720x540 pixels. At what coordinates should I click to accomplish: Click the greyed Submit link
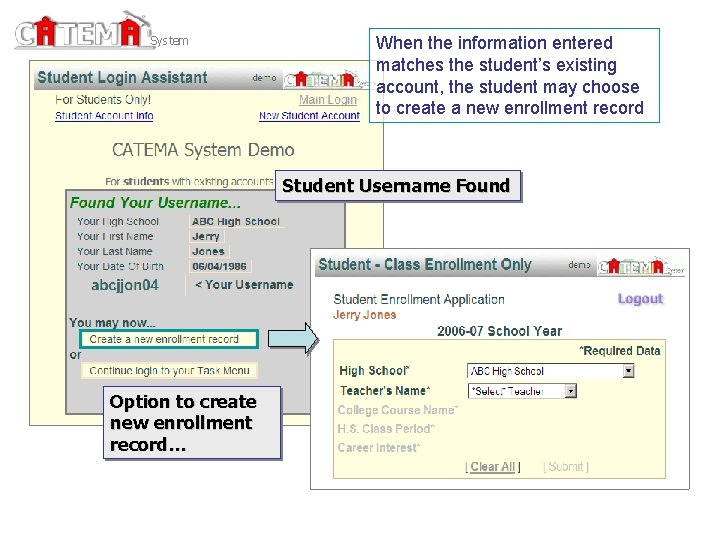pos(566,467)
